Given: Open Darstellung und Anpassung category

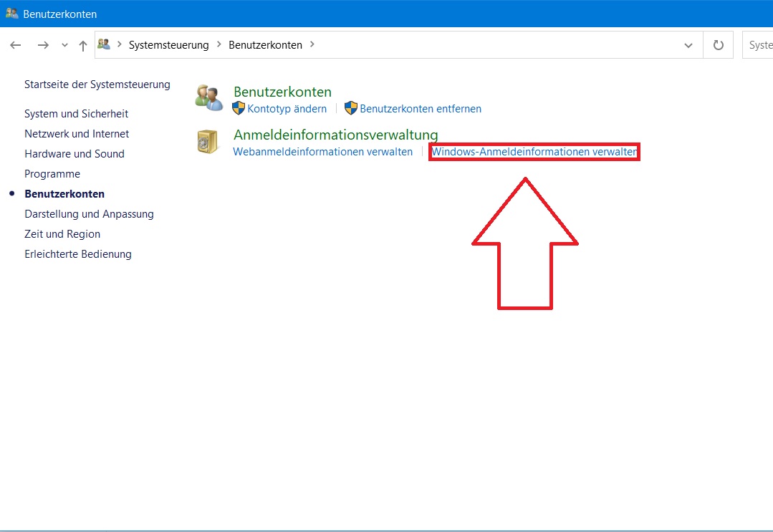Looking at the screenshot, I should [x=90, y=214].
